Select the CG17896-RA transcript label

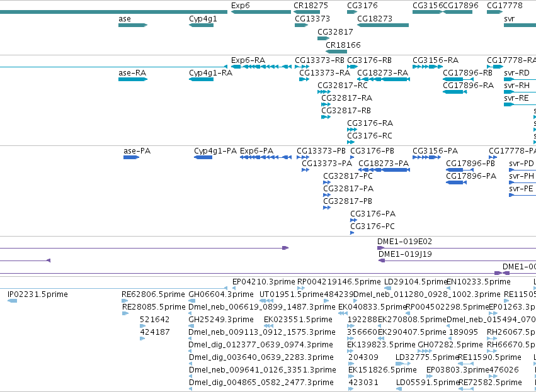click(x=469, y=86)
